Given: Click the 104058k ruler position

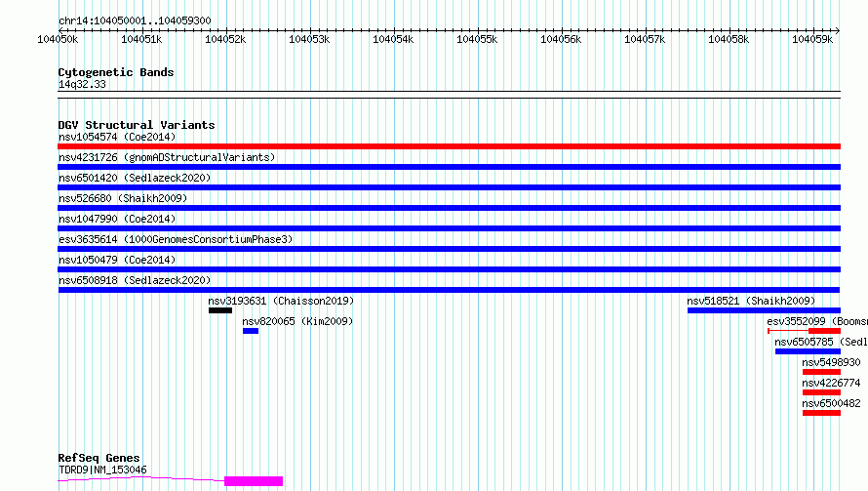Looking at the screenshot, I should (x=729, y=39).
